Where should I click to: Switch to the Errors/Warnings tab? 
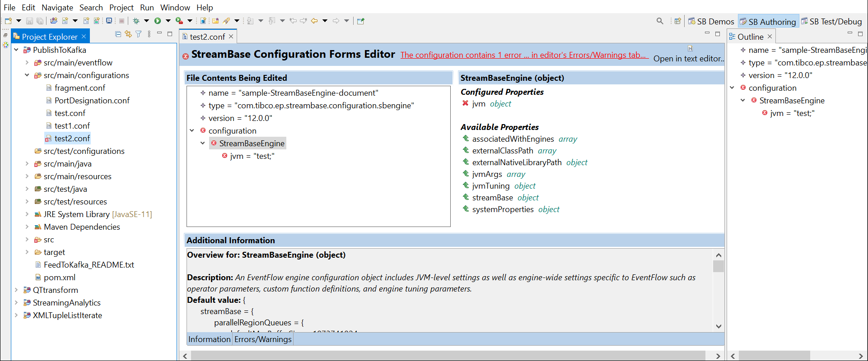pyautogui.click(x=263, y=339)
